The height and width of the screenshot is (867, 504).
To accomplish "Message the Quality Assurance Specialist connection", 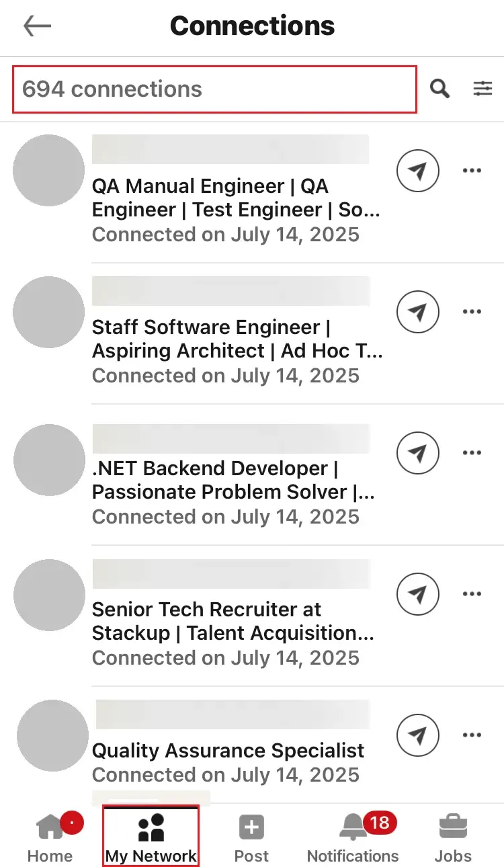I will [x=417, y=735].
